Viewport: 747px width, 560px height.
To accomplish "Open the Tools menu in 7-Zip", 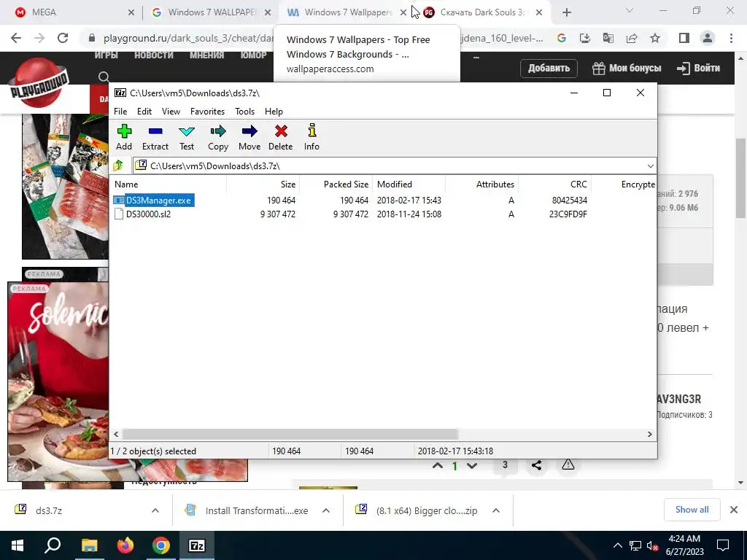I will [x=244, y=112].
